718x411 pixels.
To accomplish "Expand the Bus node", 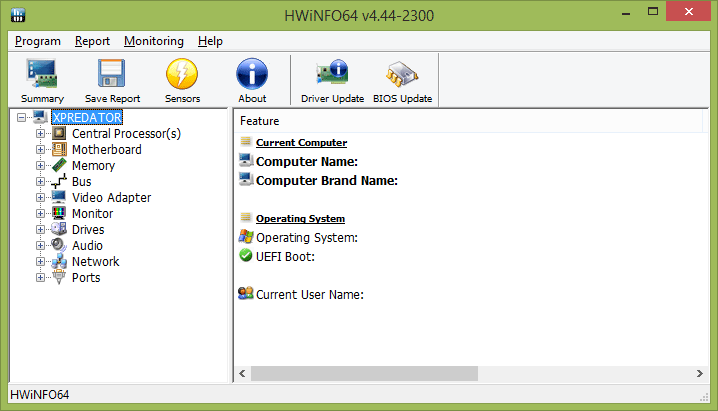I will pos(40,182).
